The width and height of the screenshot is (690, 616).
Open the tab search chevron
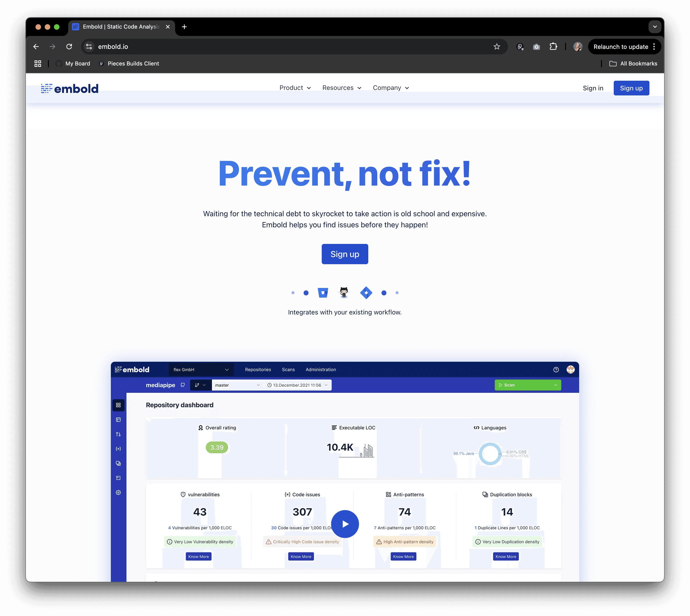655,27
